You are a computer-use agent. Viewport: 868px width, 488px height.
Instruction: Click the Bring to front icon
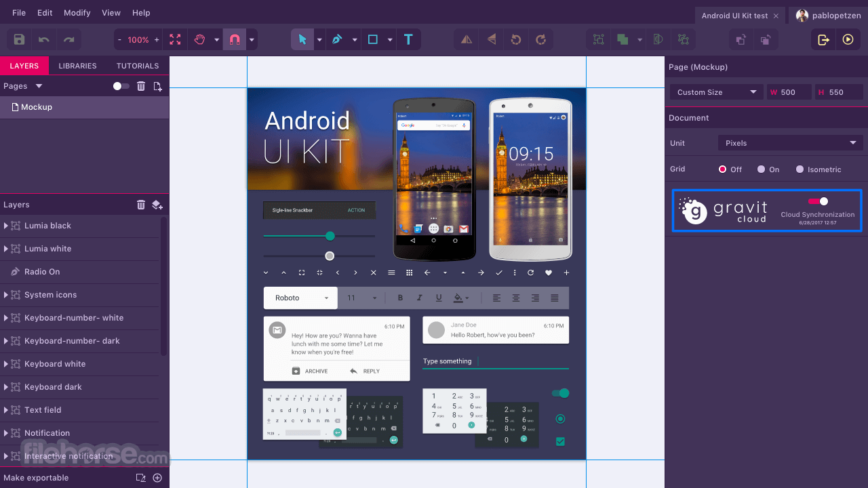pyautogui.click(x=742, y=40)
